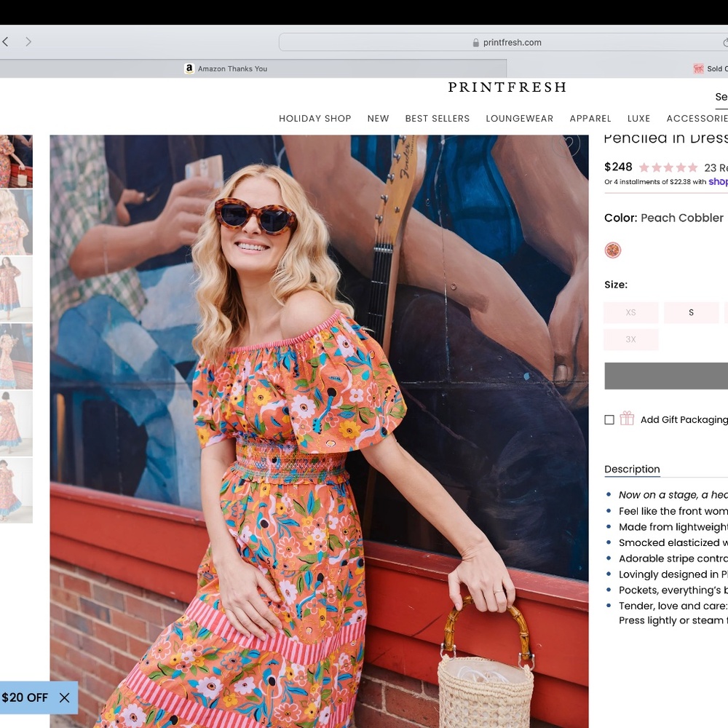This screenshot has width=728, height=728.
Task: Click the gift box icon beside Add Gift Packaging
Action: [626, 419]
